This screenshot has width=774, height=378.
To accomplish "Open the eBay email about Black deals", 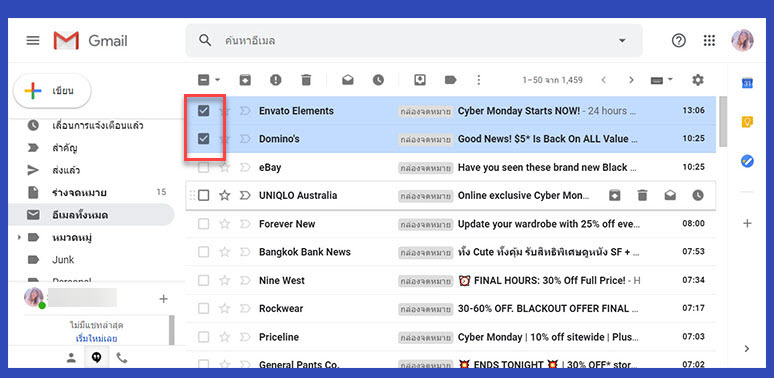I will pyautogui.click(x=450, y=168).
